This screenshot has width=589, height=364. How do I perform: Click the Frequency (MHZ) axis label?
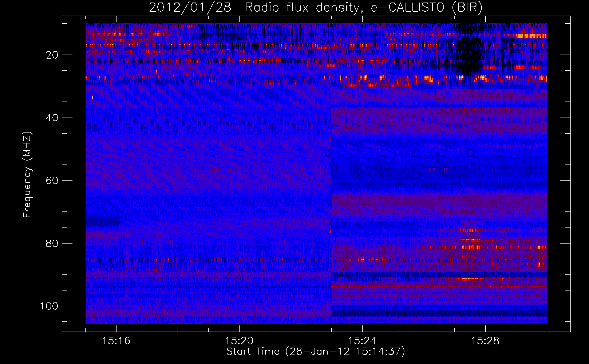27,174
